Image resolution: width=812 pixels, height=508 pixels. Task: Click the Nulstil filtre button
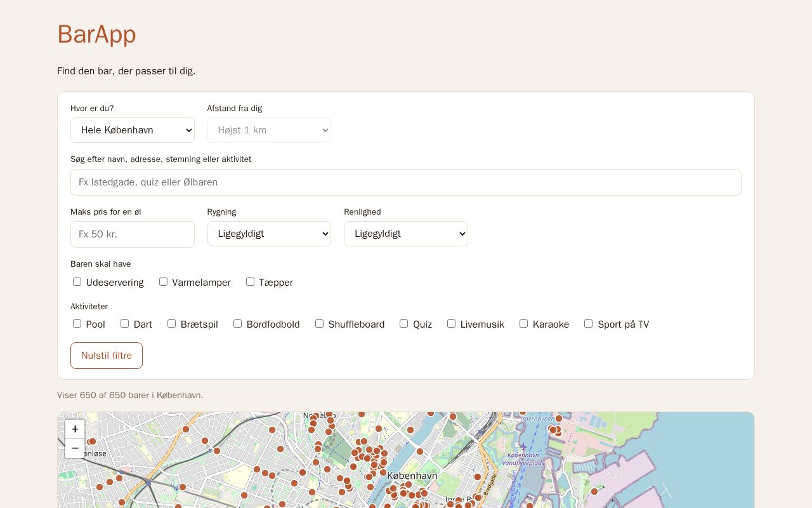click(107, 356)
